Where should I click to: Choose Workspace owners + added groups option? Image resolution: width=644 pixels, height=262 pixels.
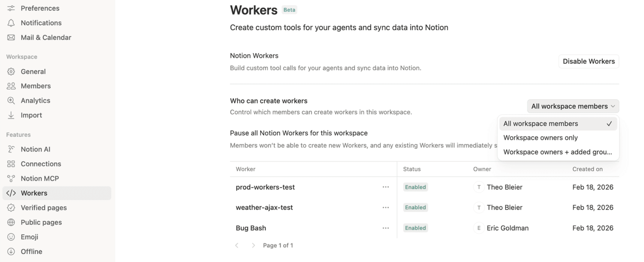click(558, 152)
